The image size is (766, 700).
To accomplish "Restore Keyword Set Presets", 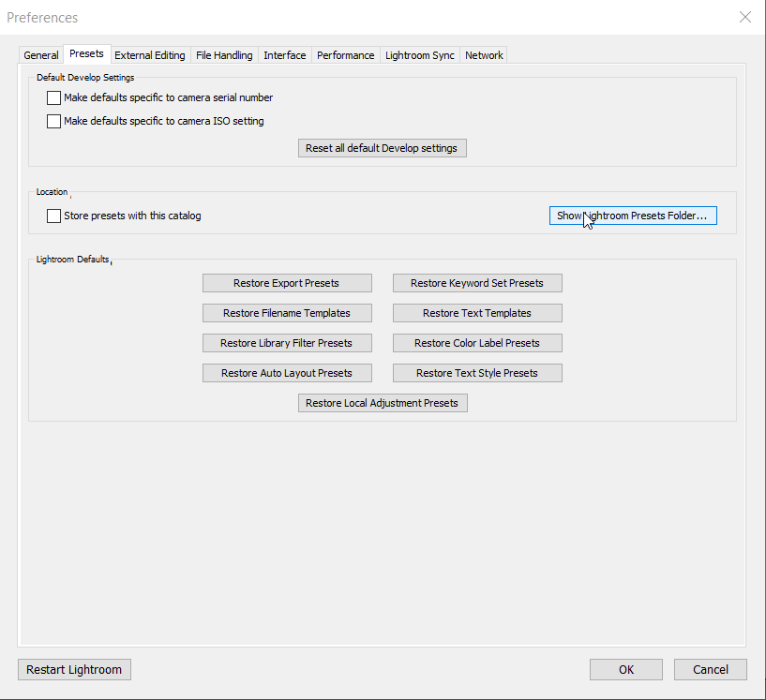I will 477,282.
